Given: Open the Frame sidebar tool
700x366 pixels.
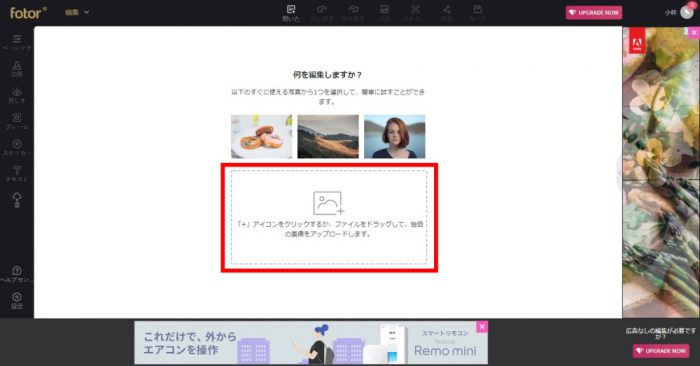Looking at the screenshot, I should coord(17,121).
